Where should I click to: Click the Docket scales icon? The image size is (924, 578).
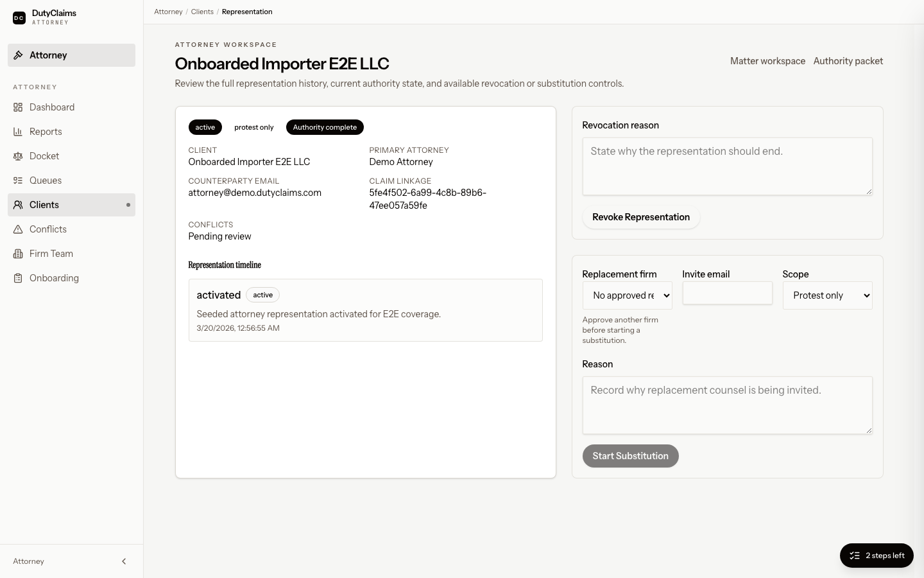pyautogui.click(x=18, y=156)
